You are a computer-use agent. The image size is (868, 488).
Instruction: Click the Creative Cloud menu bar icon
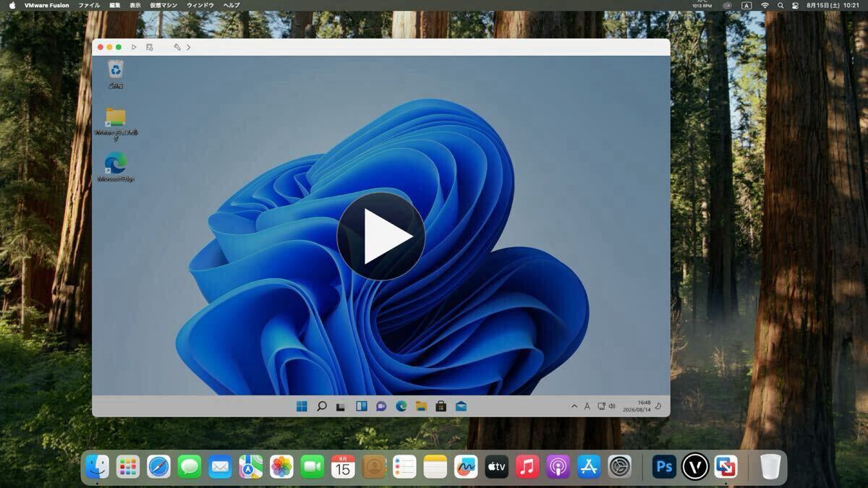point(727,5)
